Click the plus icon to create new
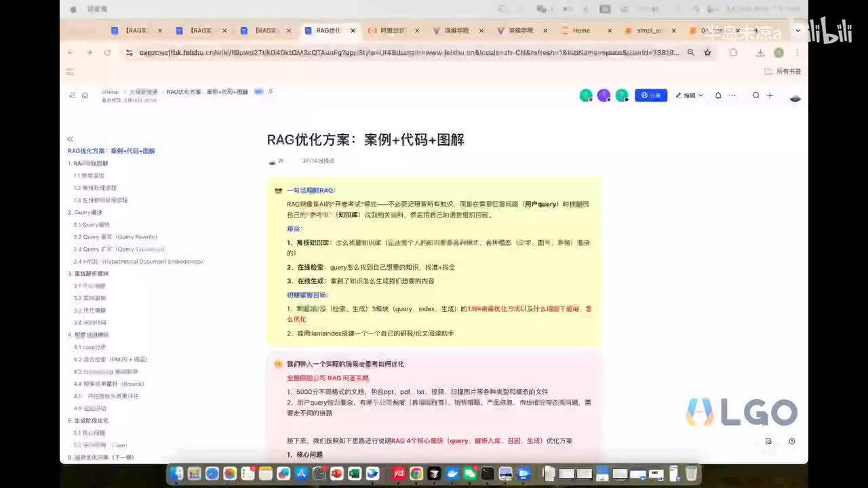 [770, 96]
